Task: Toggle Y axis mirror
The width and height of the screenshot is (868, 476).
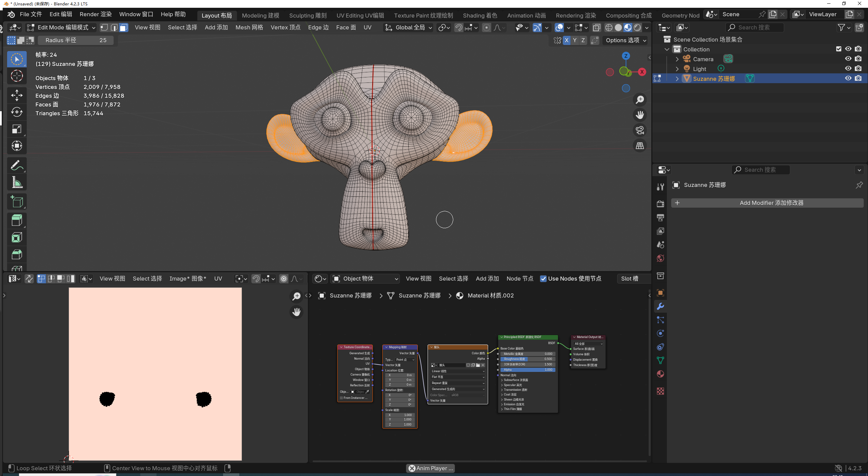Action: (x=575, y=40)
